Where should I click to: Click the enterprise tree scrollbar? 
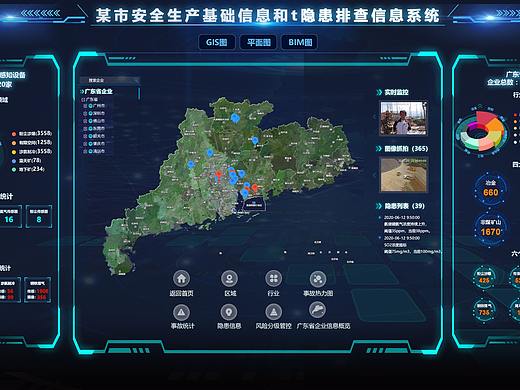click(x=139, y=94)
